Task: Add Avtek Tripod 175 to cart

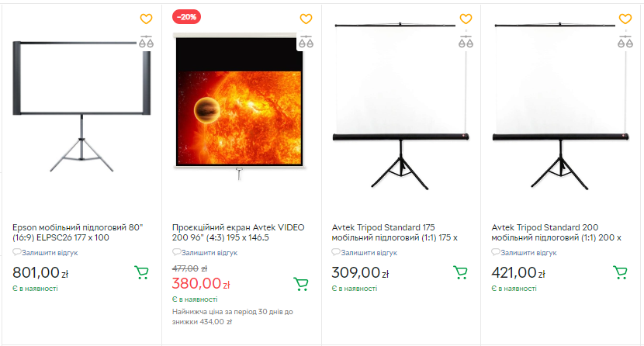Action: [460, 272]
